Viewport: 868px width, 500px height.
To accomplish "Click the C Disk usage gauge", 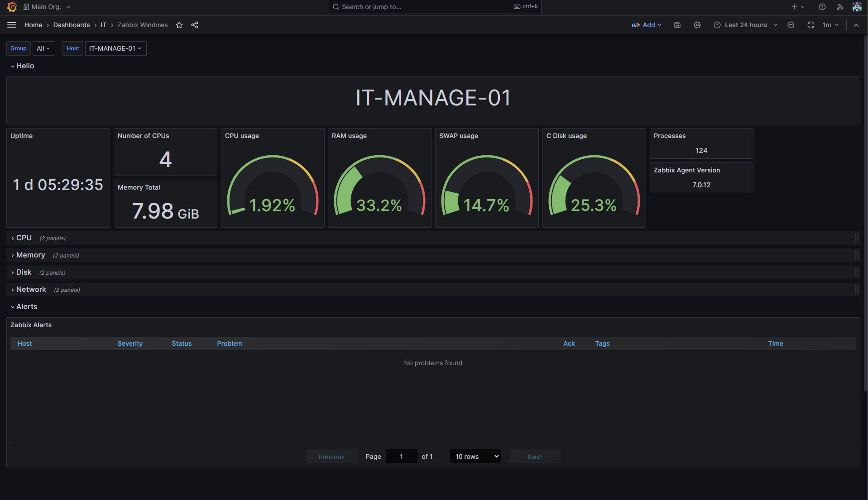I will point(594,185).
